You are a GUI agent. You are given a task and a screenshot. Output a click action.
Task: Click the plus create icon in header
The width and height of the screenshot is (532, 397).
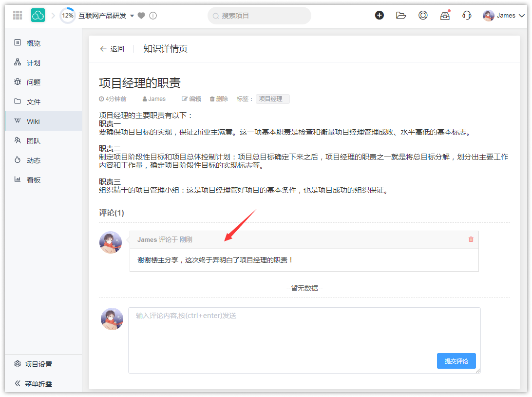[380, 15]
